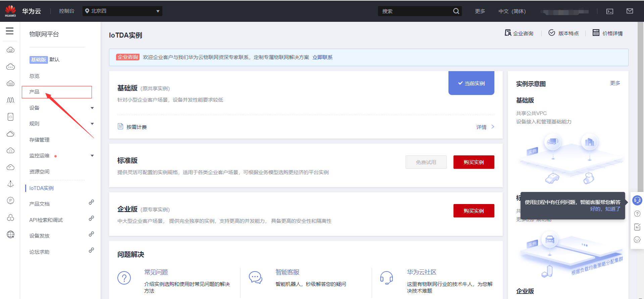644x299 pixels.
Task: Dismiss tooltip with 好的，知道了
Action: point(605,209)
